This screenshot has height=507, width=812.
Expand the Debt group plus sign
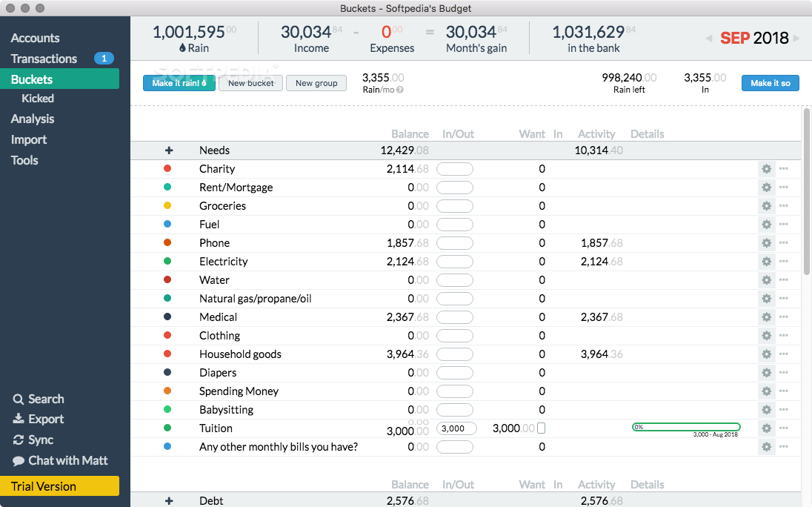tap(169, 501)
